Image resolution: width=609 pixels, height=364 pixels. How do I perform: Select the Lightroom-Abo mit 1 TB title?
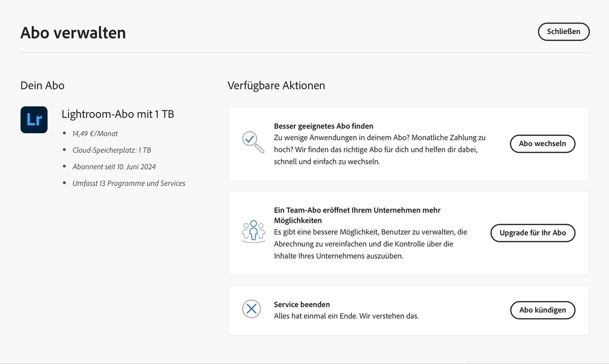[118, 114]
